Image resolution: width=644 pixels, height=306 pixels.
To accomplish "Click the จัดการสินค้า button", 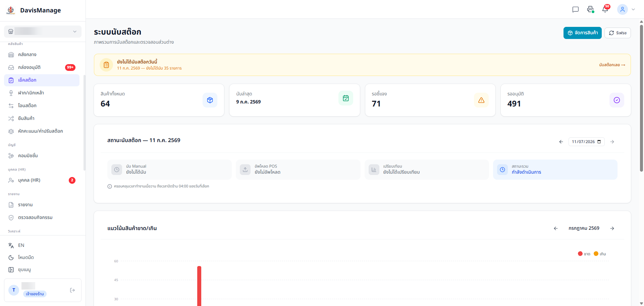I will tap(583, 33).
